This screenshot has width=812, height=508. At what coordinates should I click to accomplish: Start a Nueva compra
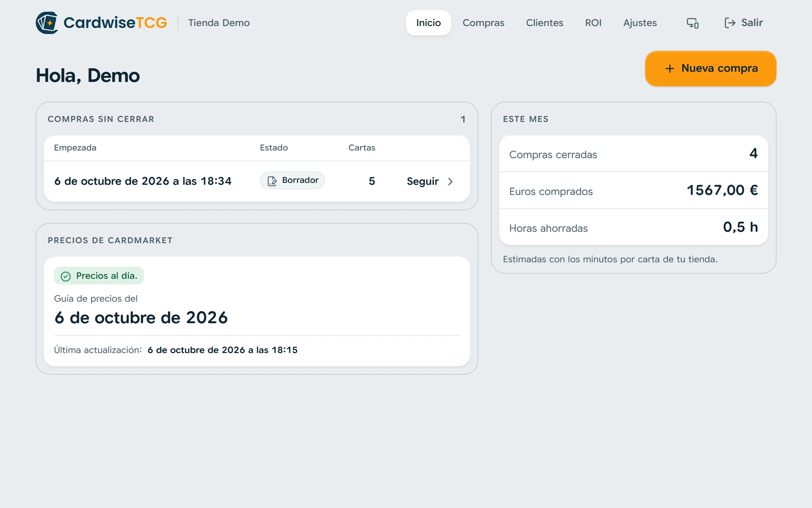710,69
